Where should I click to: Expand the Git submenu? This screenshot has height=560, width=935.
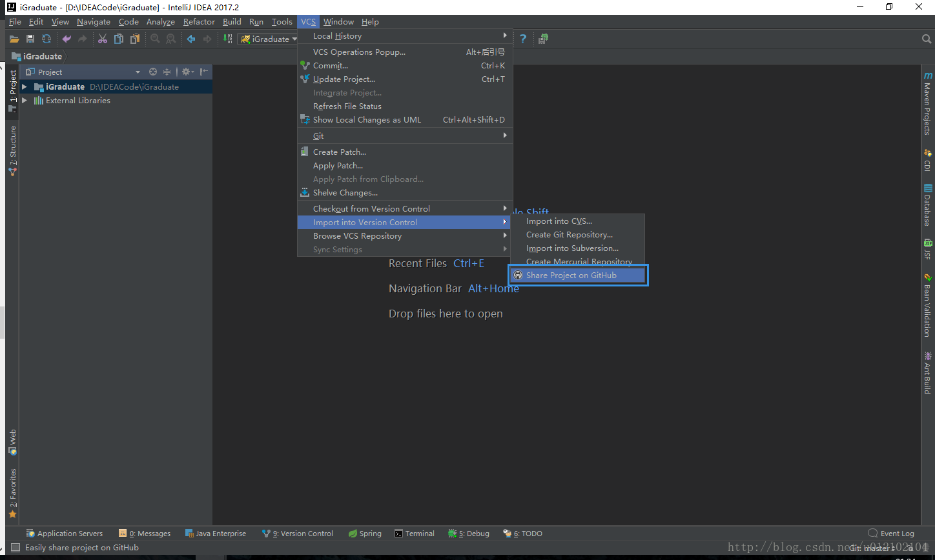[x=405, y=135]
